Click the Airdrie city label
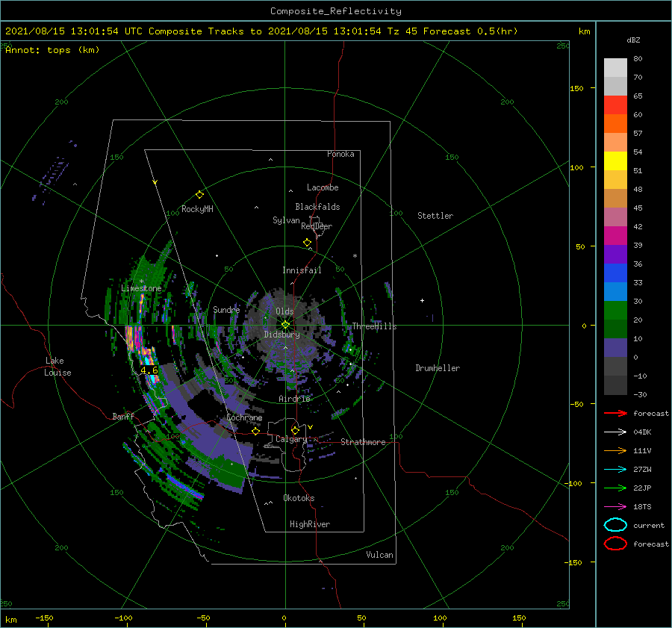Screen dimensions: 672x628 pos(294,399)
